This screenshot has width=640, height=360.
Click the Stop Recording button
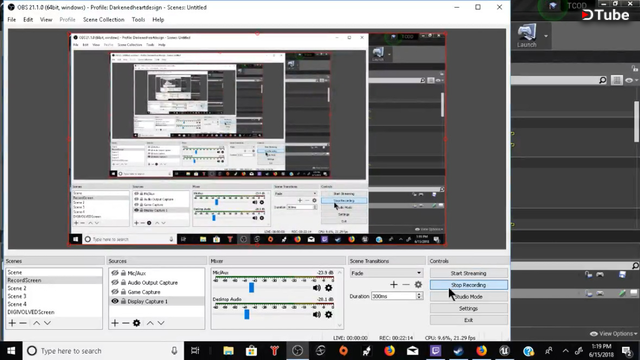[469, 285]
